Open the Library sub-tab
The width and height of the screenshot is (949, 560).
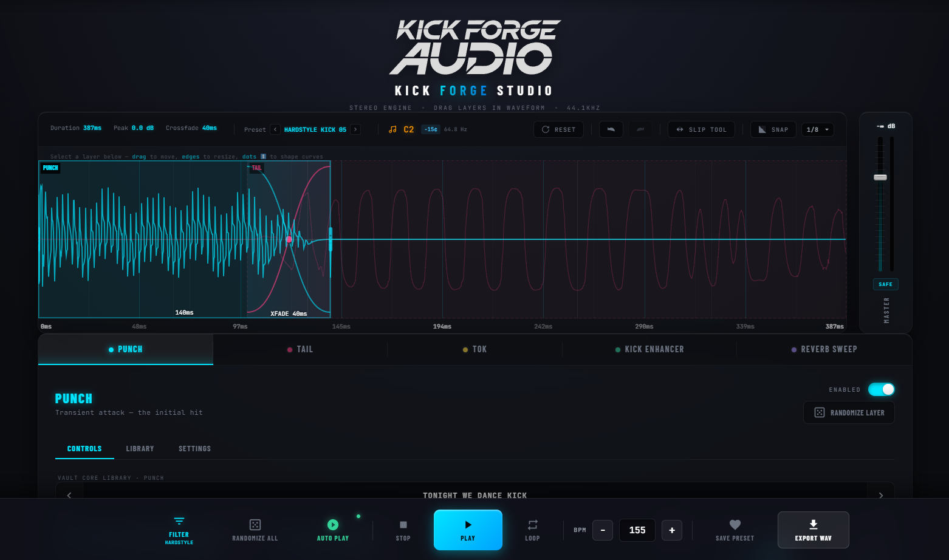pos(140,449)
